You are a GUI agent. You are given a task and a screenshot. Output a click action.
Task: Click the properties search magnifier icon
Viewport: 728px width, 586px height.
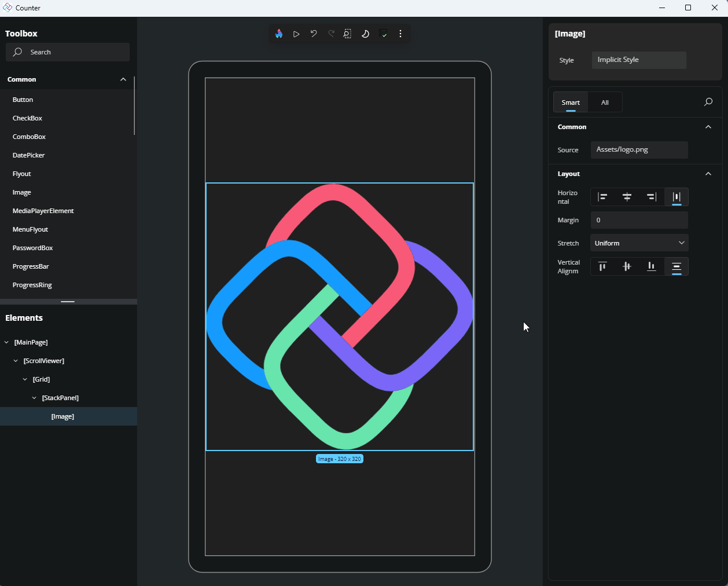[x=708, y=102]
